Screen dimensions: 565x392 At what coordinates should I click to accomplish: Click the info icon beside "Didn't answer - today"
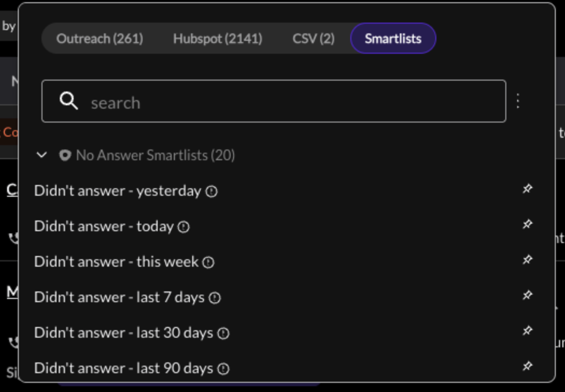coord(184,227)
